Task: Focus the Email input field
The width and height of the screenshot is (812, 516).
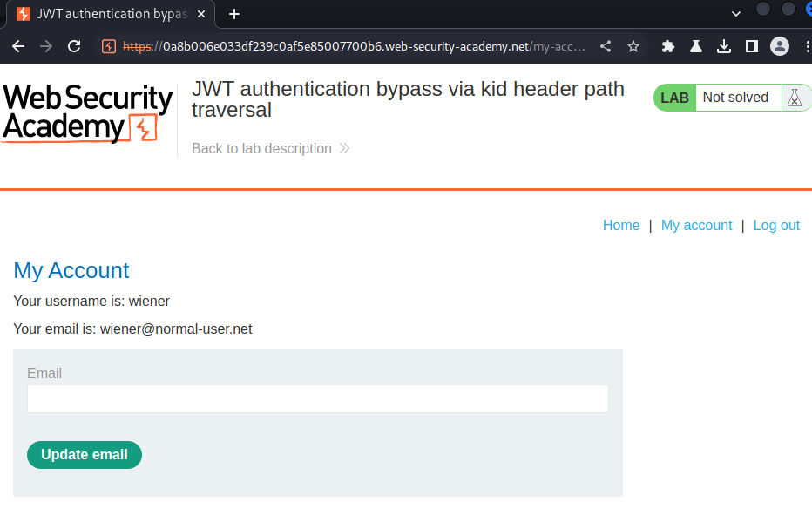Action: (318, 398)
